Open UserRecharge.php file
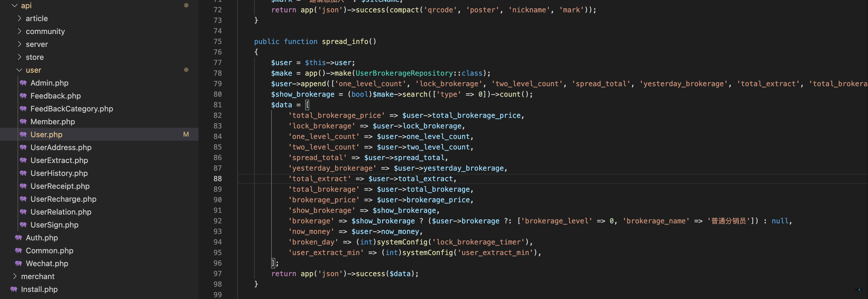The width and height of the screenshot is (868, 299). (x=63, y=199)
